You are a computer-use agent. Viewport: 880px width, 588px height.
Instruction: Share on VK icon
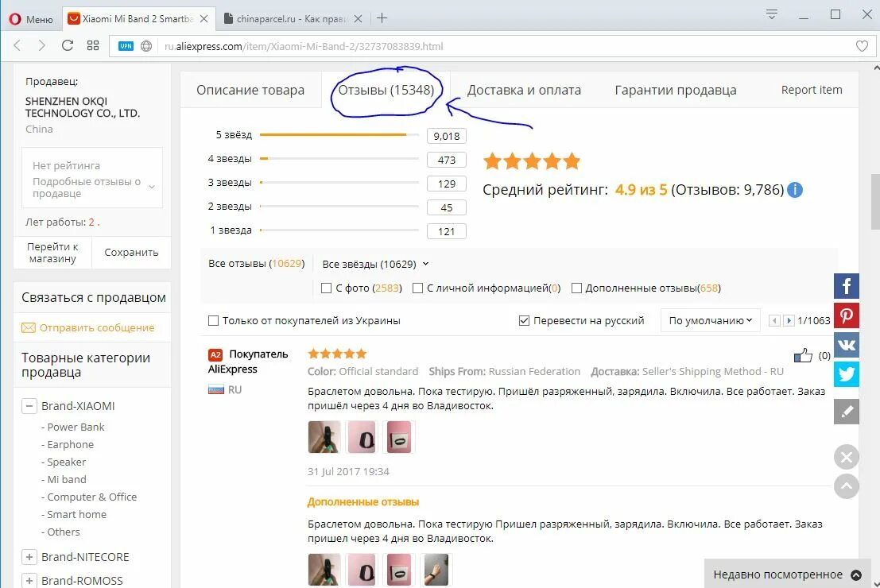click(847, 344)
